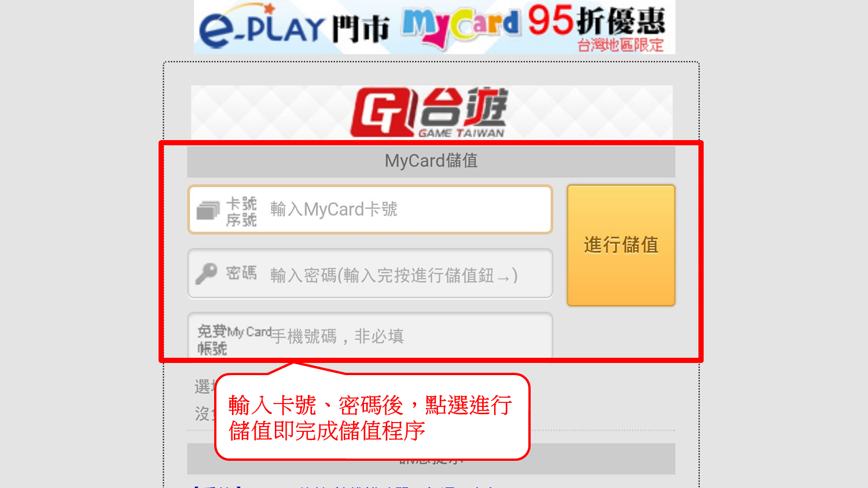Click the 密碼 field label
This screenshot has height=488, width=868.
click(x=241, y=273)
